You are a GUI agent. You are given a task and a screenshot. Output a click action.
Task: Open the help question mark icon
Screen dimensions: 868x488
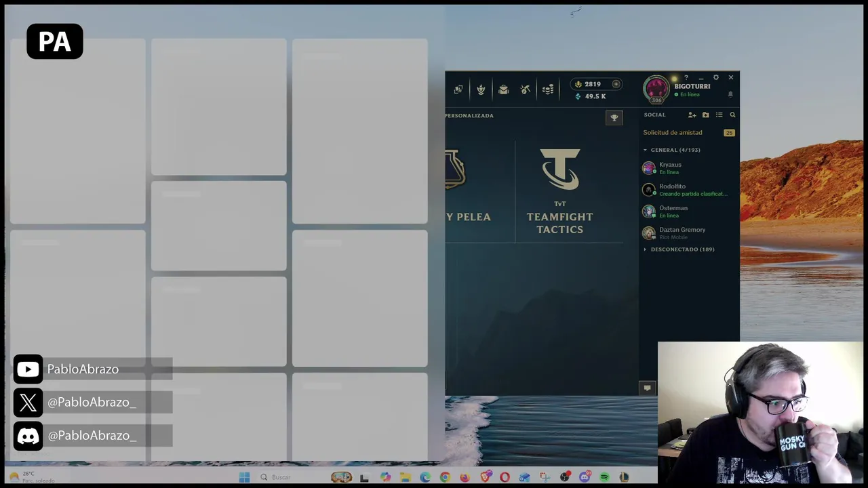point(686,77)
